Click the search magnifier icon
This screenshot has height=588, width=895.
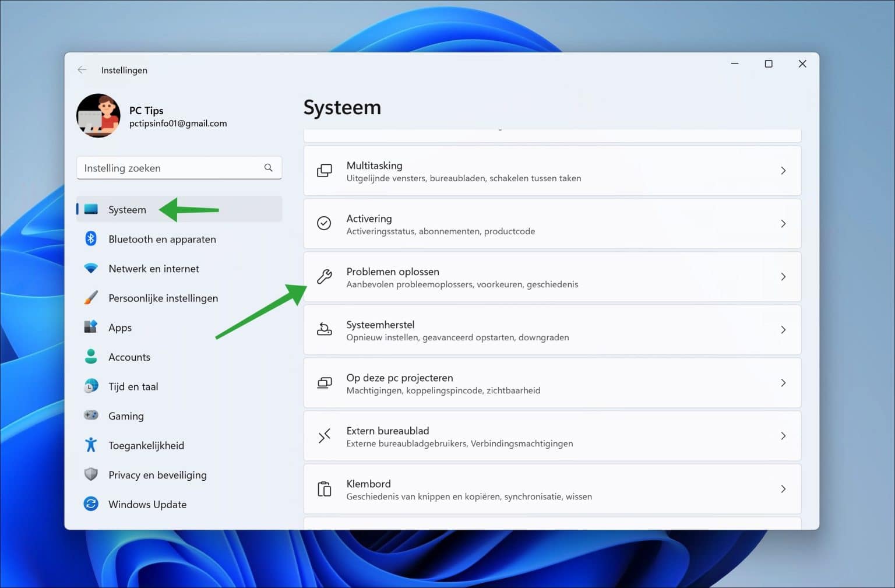tap(269, 168)
